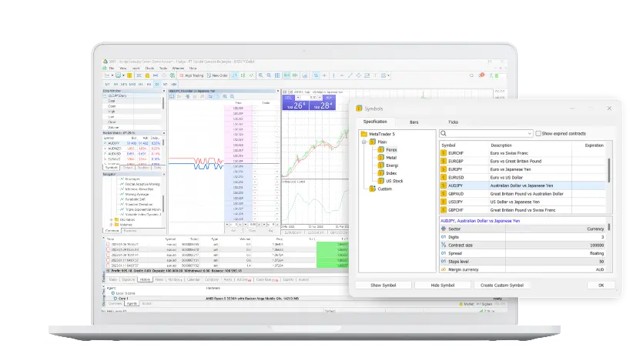The height and width of the screenshot is (364, 633).
Task: Confirm the Symbols dialog with OK
Action: 601,286
